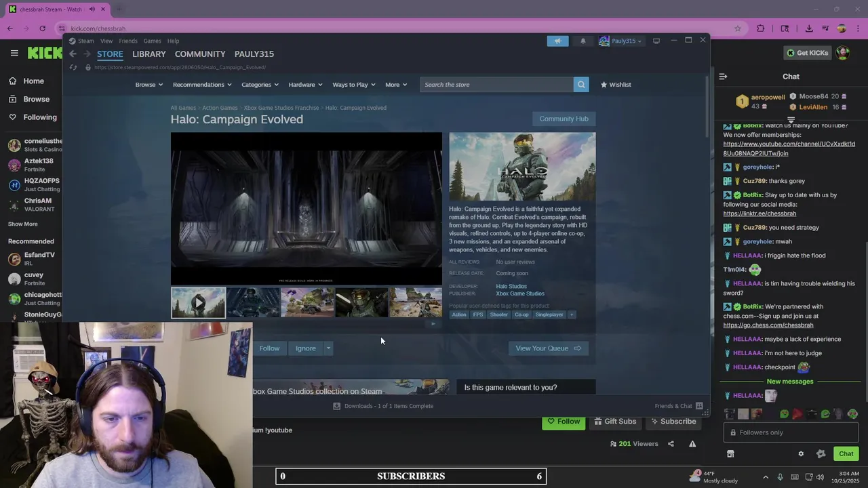Switch to the LIBRARY tab

(x=149, y=54)
